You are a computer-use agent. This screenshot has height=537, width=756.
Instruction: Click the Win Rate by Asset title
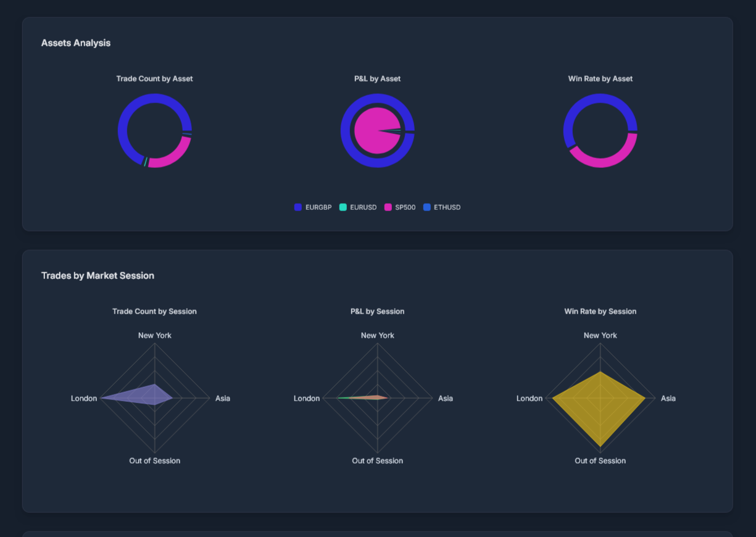point(600,78)
